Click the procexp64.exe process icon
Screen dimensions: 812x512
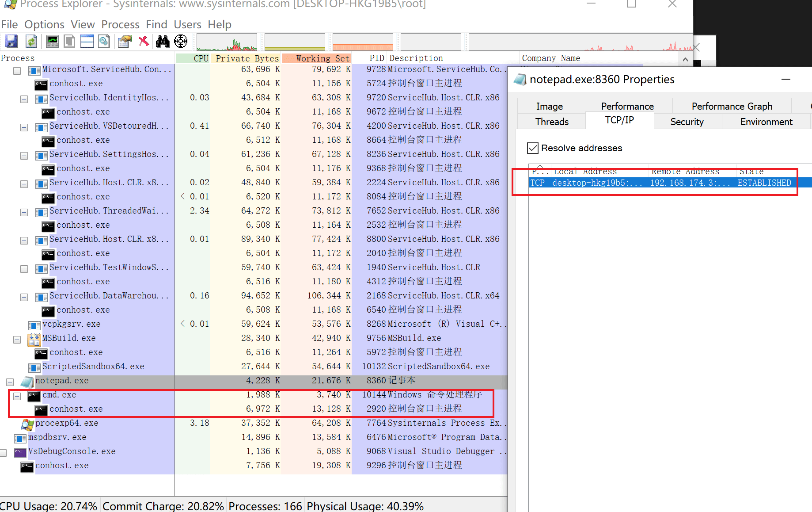pos(27,424)
